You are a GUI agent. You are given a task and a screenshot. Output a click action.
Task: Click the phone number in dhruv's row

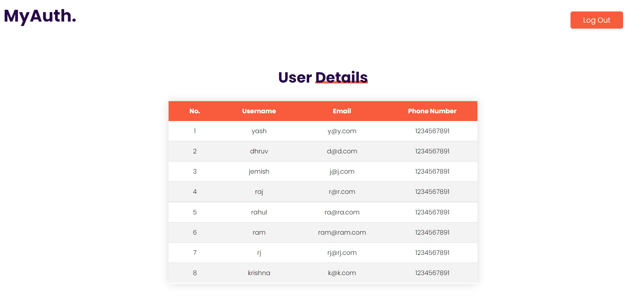432,151
